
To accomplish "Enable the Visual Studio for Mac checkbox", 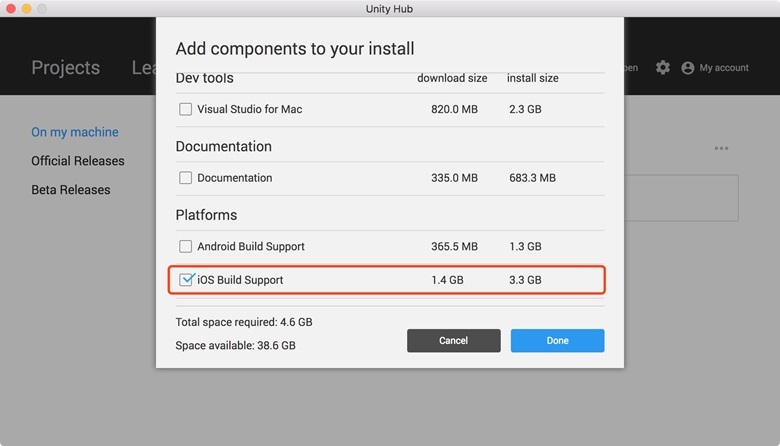I will click(x=185, y=109).
